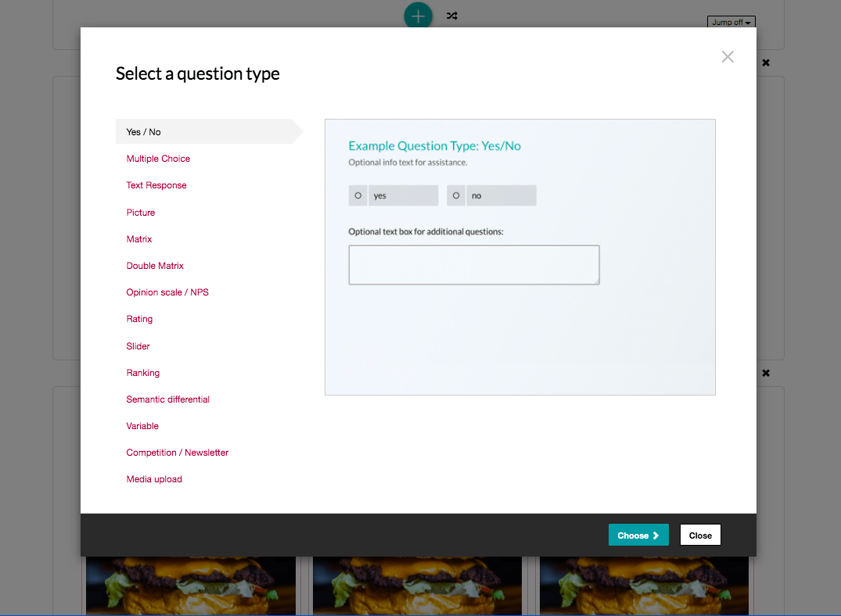Select the Variable question type

(142, 426)
